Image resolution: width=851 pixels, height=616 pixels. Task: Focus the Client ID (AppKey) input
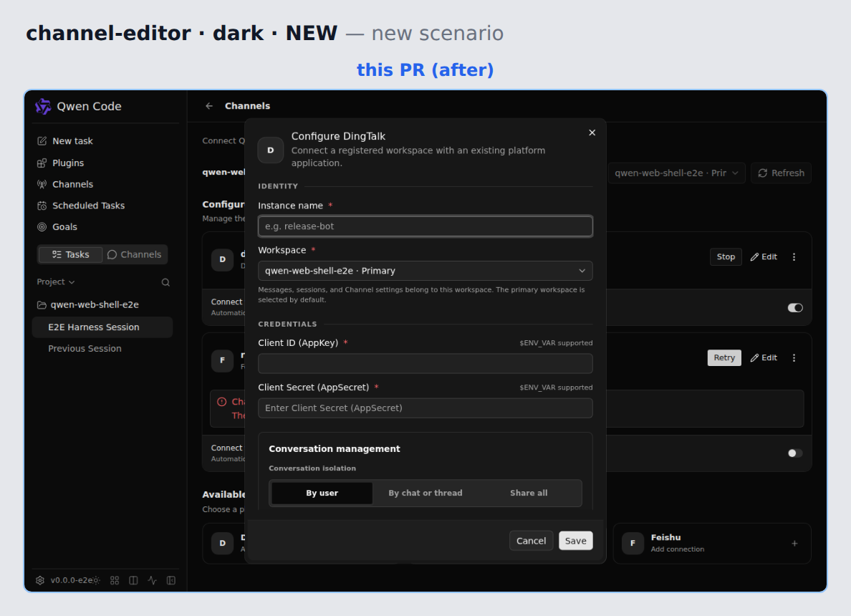click(425, 364)
